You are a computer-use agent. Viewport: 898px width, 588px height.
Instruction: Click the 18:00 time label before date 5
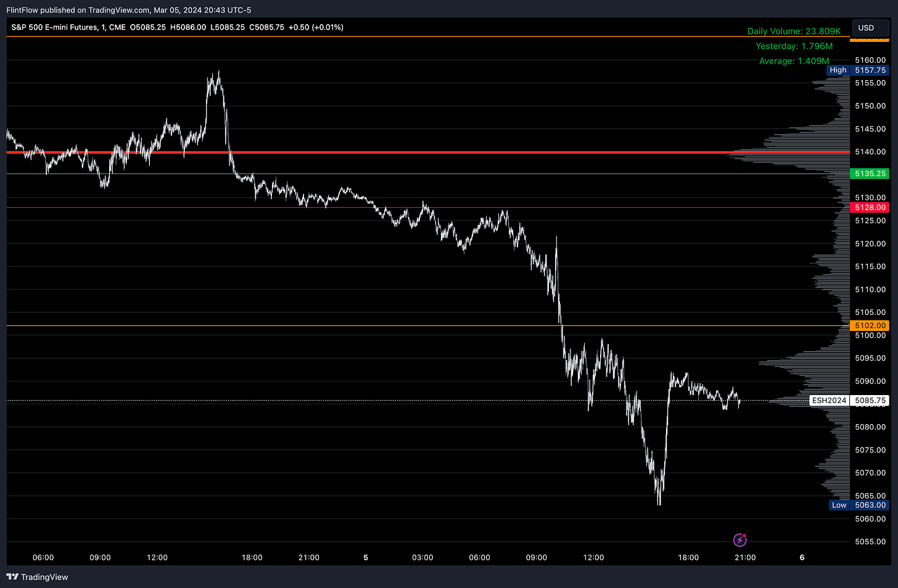[252, 557]
